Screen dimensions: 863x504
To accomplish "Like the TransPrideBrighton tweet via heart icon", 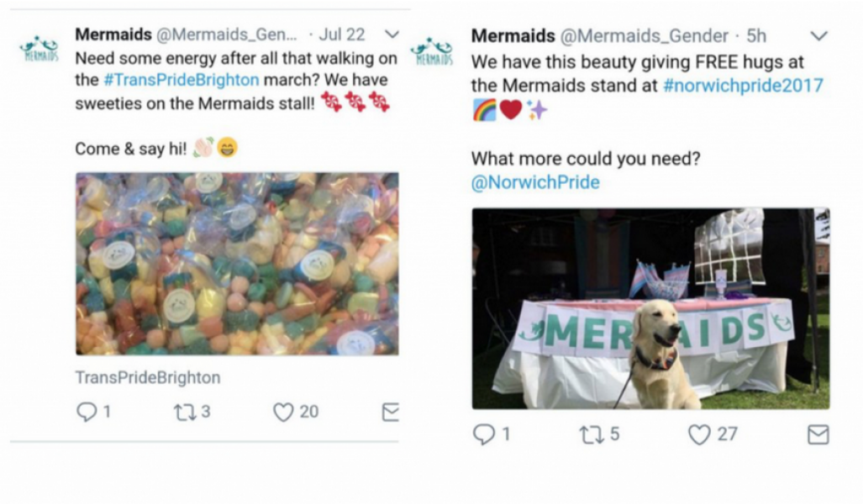I will pyautogui.click(x=286, y=412).
